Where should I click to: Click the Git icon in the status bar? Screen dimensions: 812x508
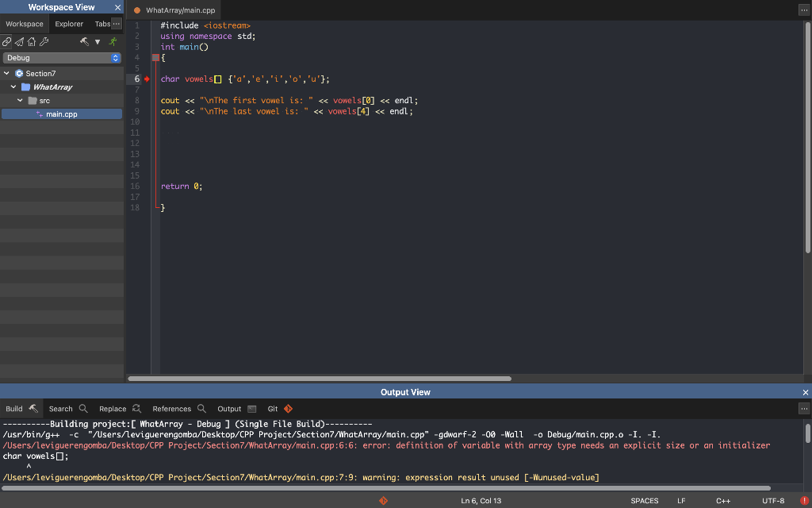tap(383, 500)
